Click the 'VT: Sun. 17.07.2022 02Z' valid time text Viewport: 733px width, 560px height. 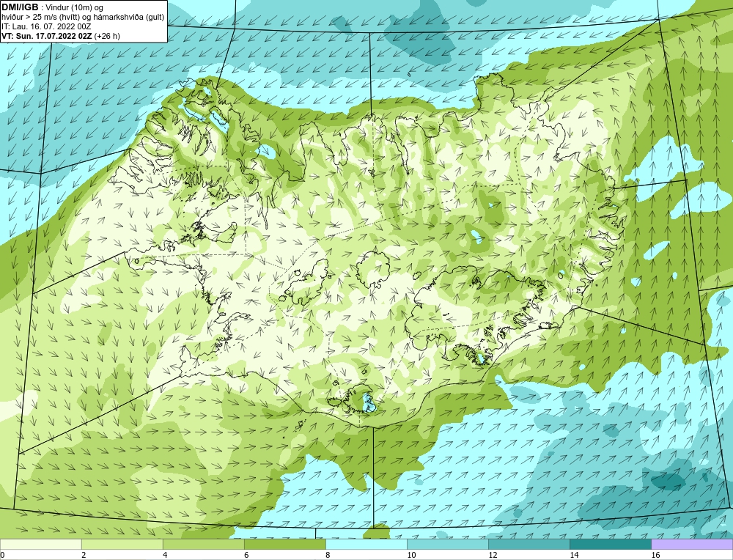pos(47,36)
